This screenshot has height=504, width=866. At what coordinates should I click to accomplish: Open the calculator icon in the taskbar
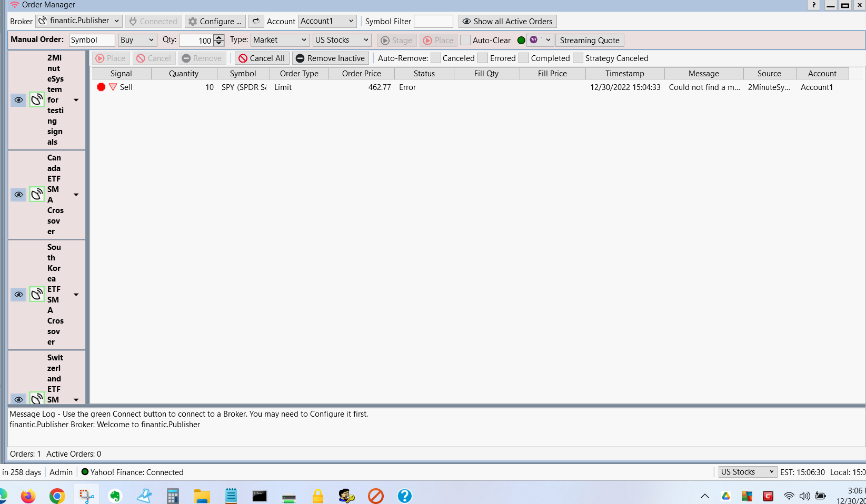173,496
